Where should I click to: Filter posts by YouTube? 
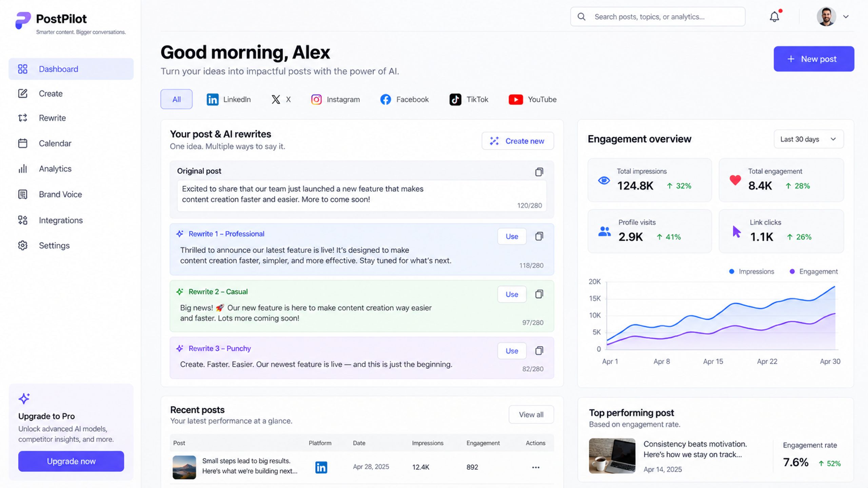pyautogui.click(x=532, y=99)
